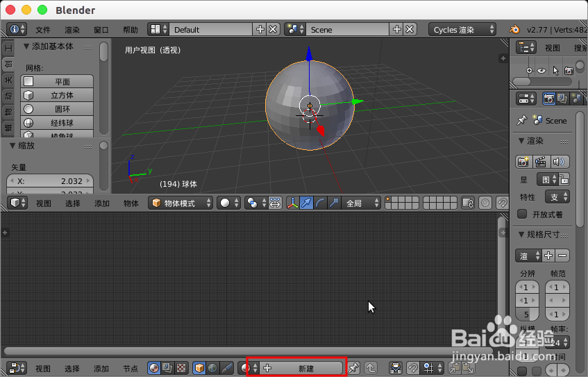The width and height of the screenshot is (588, 377).
Task: Toggle outliner selectability cursor icon
Action: click(555, 71)
